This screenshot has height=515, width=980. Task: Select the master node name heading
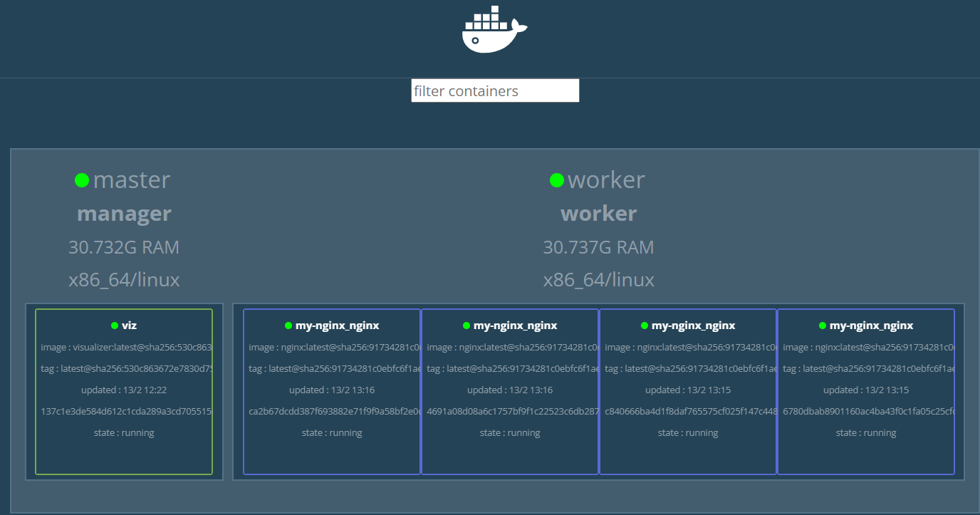(x=132, y=180)
